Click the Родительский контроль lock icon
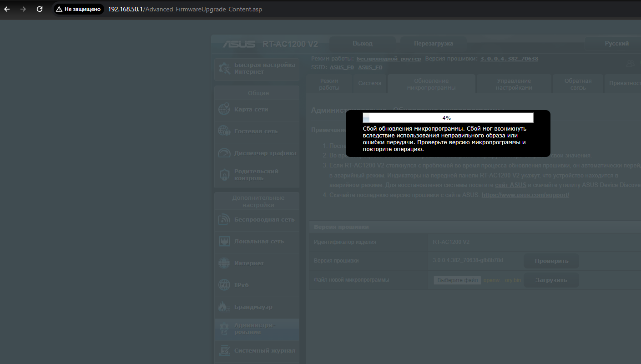The width and height of the screenshot is (641, 364). coord(224,175)
